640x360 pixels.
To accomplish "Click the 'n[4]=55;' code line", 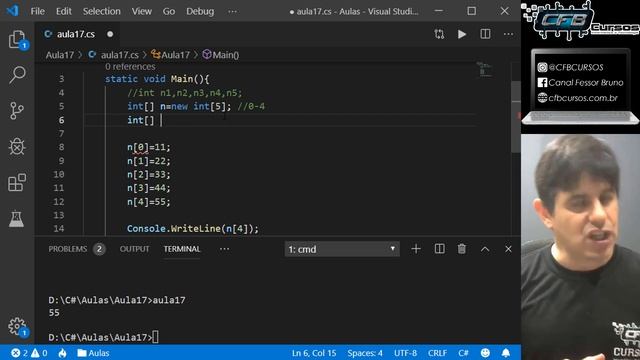I will (149, 202).
